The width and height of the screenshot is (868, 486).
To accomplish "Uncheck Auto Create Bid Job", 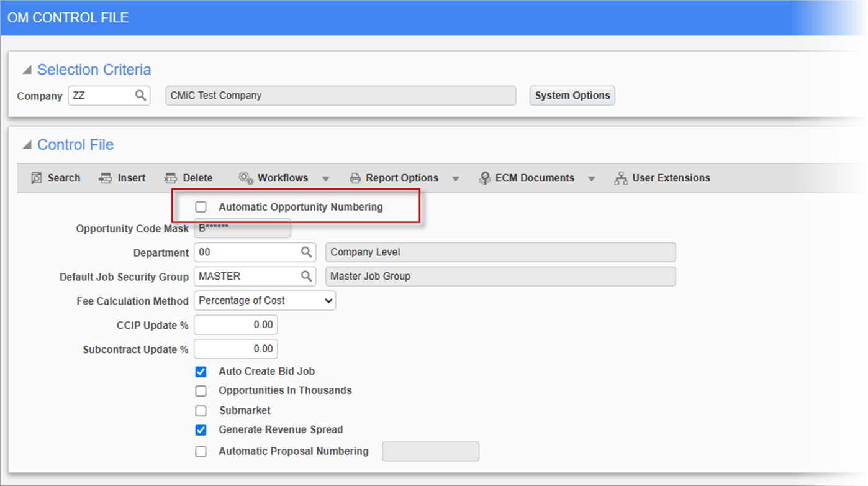I will 201,372.
